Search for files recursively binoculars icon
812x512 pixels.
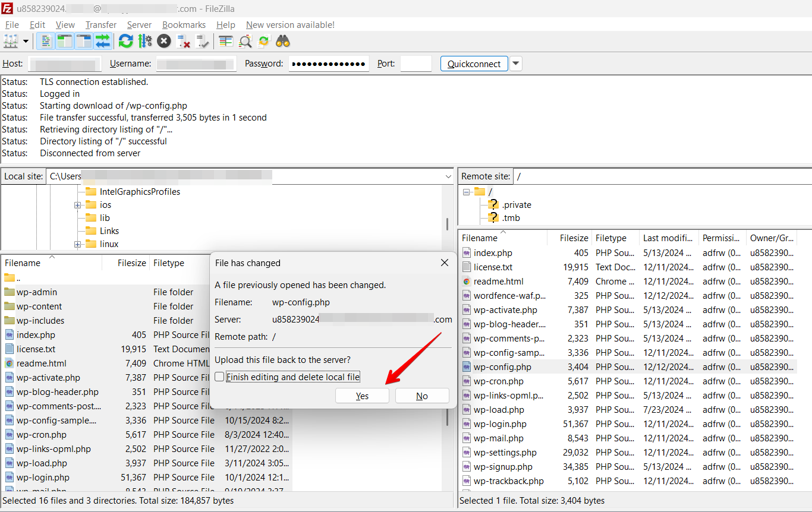click(x=283, y=42)
